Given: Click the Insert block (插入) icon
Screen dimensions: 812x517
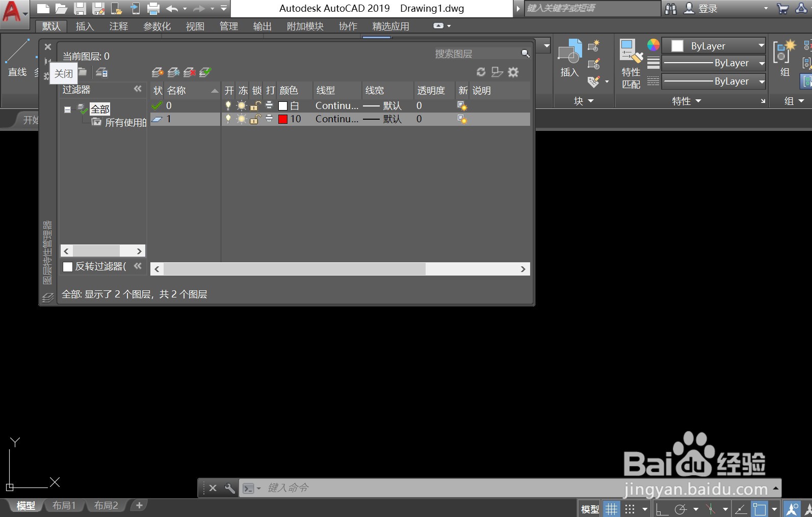Looking at the screenshot, I should (569, 58).
